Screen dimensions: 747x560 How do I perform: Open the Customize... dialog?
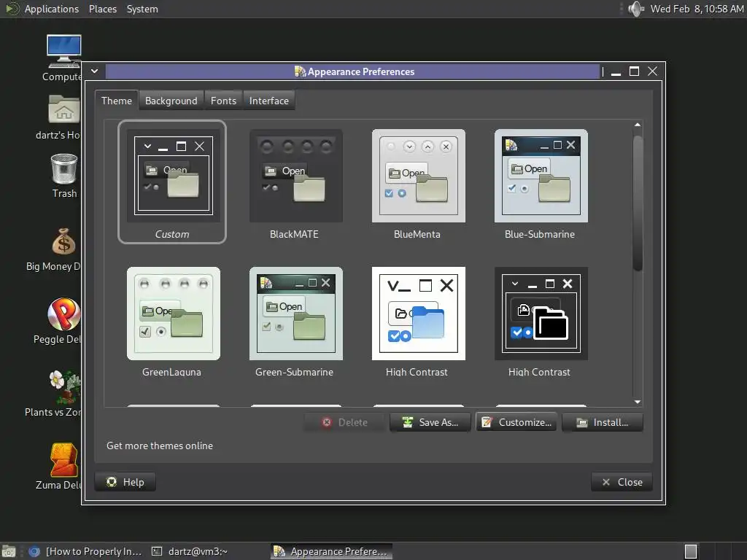516,422
